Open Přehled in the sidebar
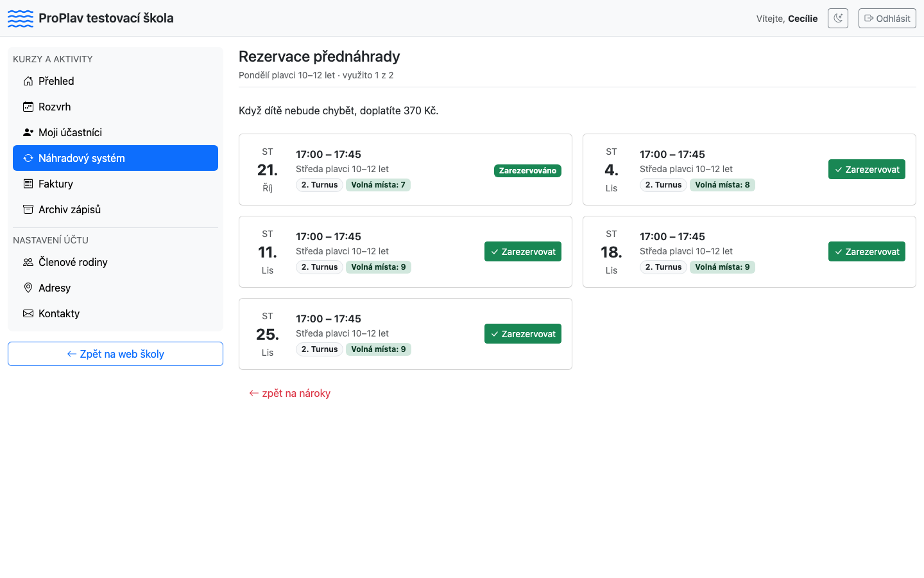 click(116, 81)
